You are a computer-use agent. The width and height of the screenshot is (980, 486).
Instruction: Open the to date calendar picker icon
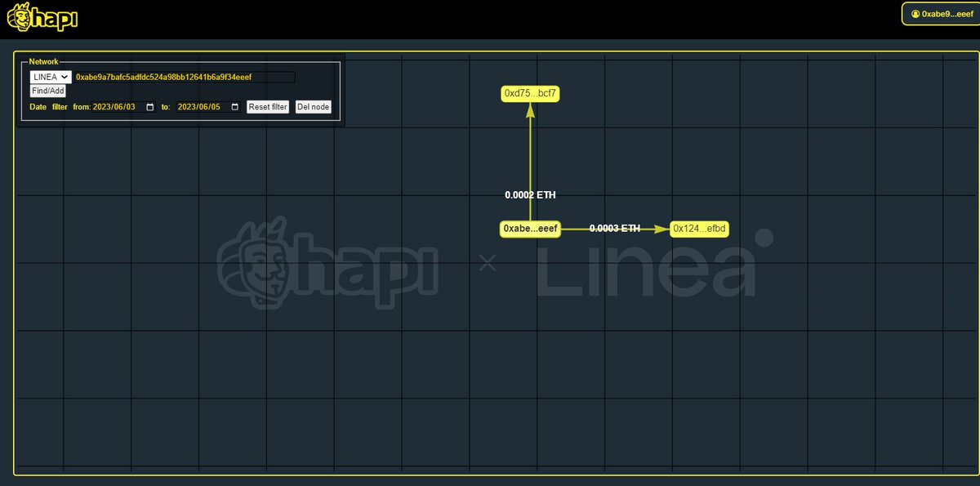tap(235, 107)
